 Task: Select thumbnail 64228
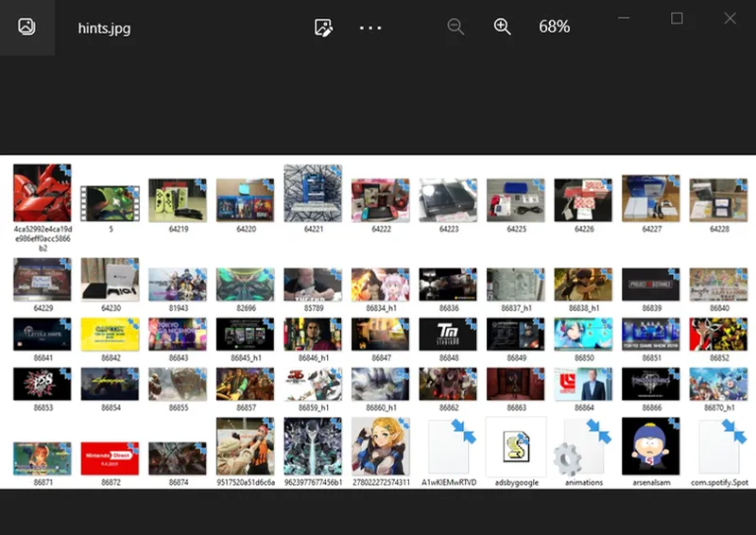coord(718,200)
